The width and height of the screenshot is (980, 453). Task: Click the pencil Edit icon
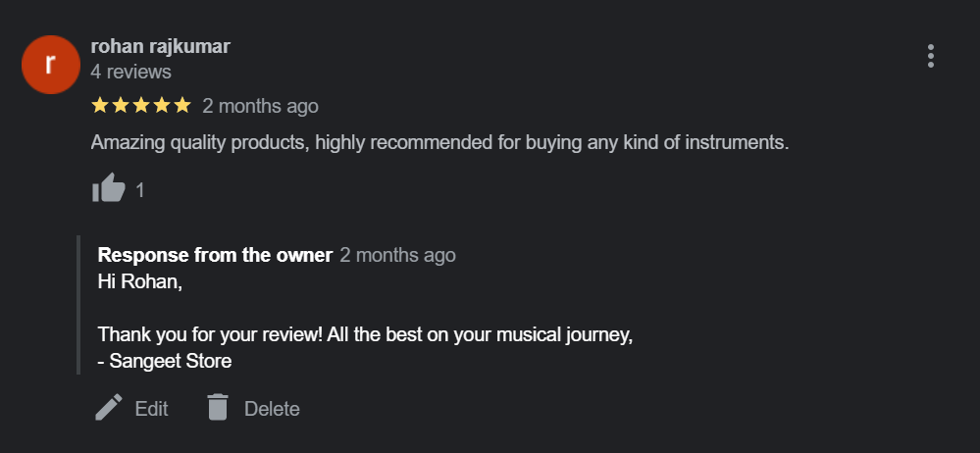point(109,408)
